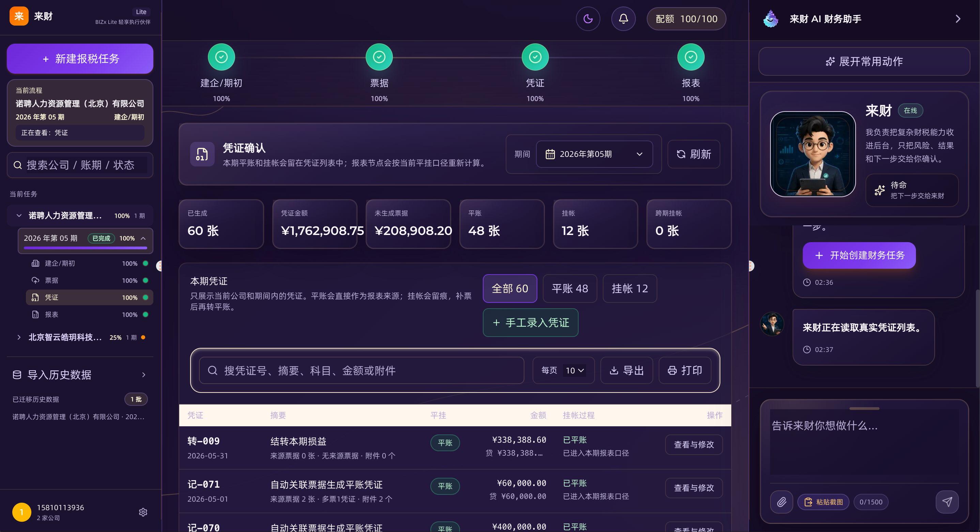Click the 已生成 60 张 stat card

tap(221, 224)
